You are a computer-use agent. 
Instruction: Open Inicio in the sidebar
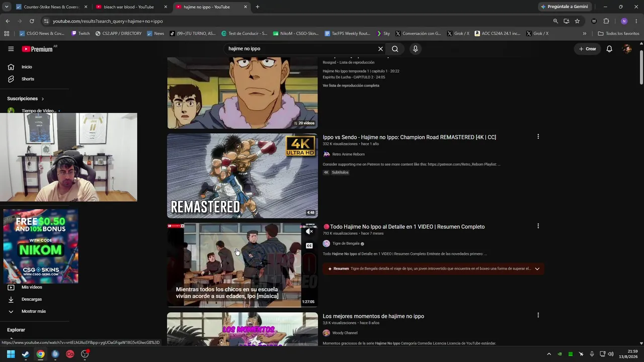[27, 67]
